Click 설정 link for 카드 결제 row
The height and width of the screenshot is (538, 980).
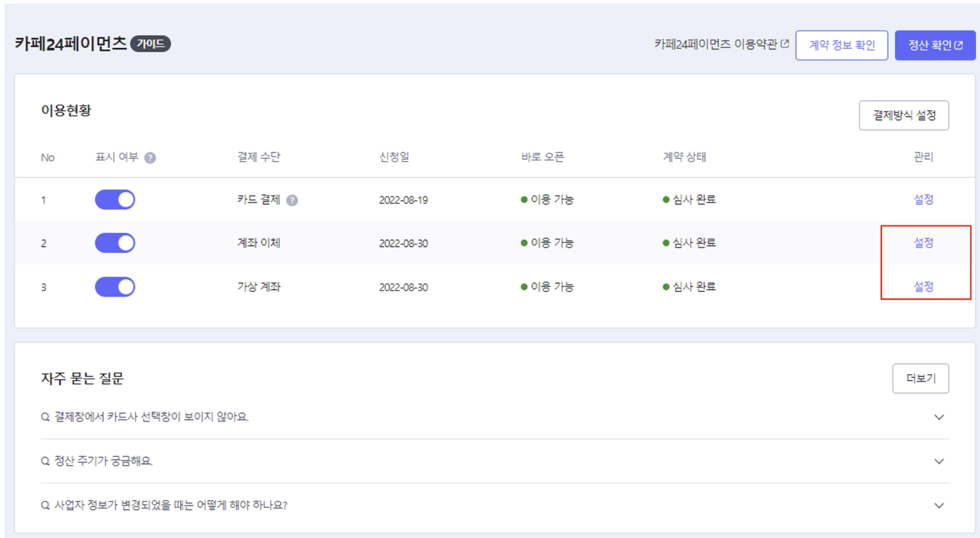923,199
